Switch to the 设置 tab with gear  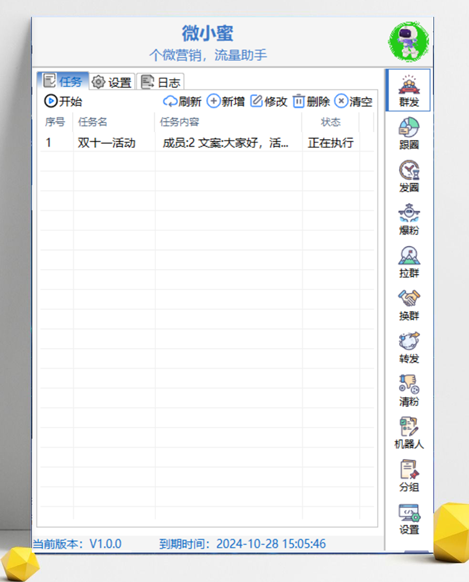click(x=112, y=82)
